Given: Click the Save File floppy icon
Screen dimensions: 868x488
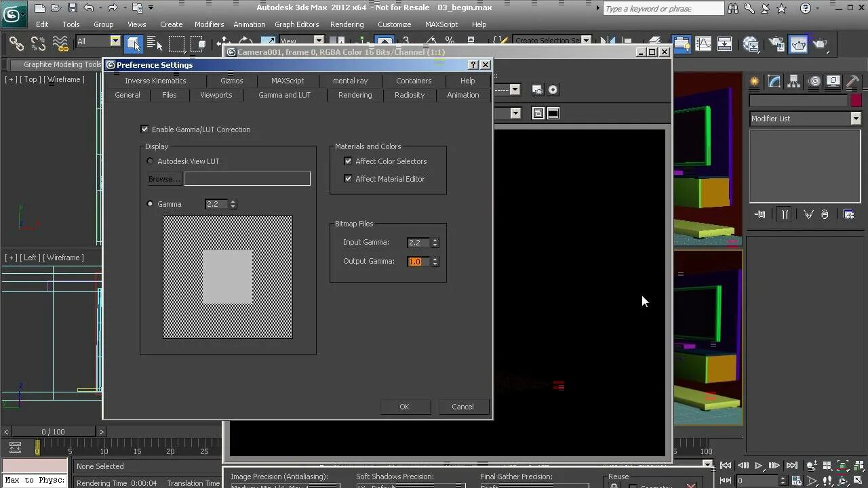Looking at the screenshot, I should point(73,8).
